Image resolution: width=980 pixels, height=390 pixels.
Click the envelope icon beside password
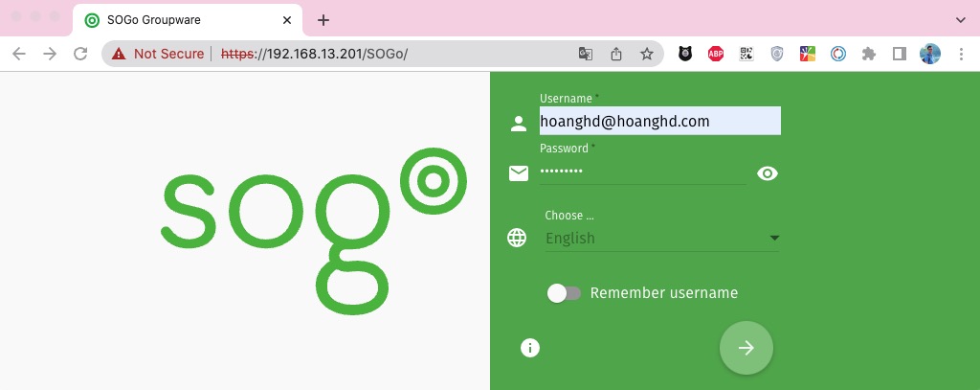[518, 173]
